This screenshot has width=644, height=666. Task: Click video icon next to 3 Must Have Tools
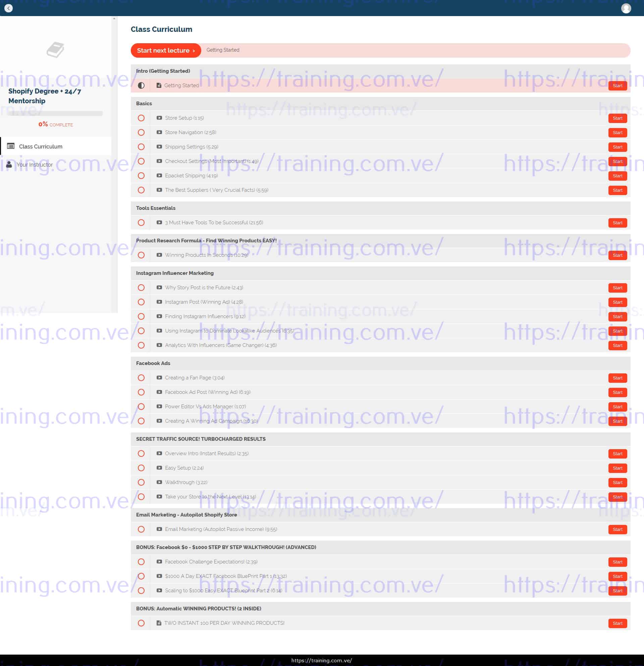pos(159,223)
